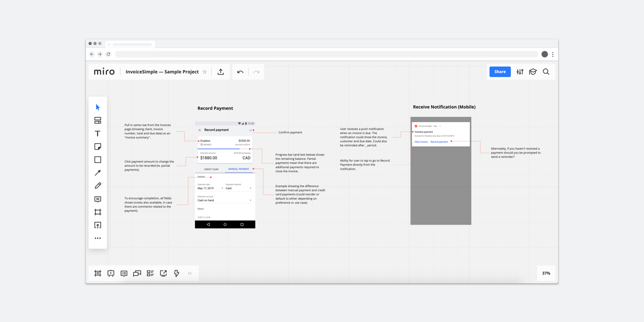Select the cursor/select tool
This screenshot has width=644, height=322.
pos(97,107)
